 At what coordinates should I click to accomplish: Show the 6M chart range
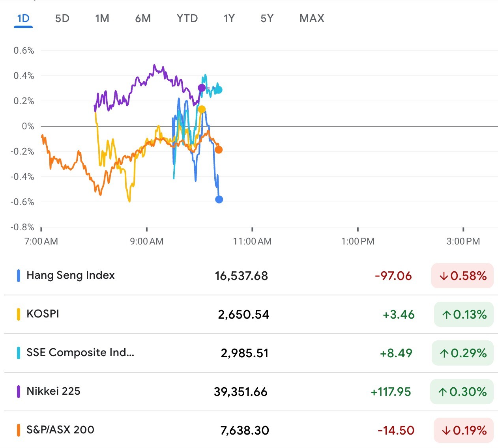(x=143, y=19)
